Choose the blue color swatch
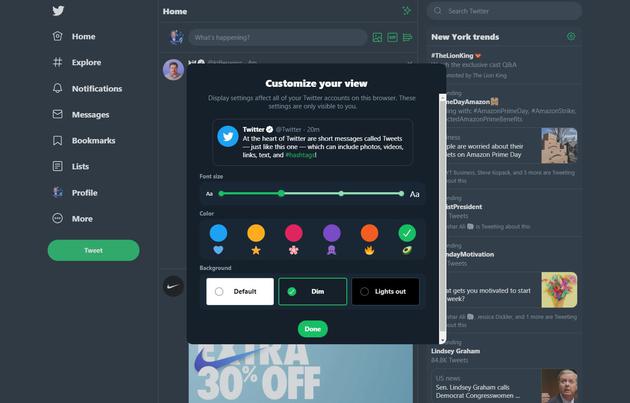630x403 pixels. [218, 233]
